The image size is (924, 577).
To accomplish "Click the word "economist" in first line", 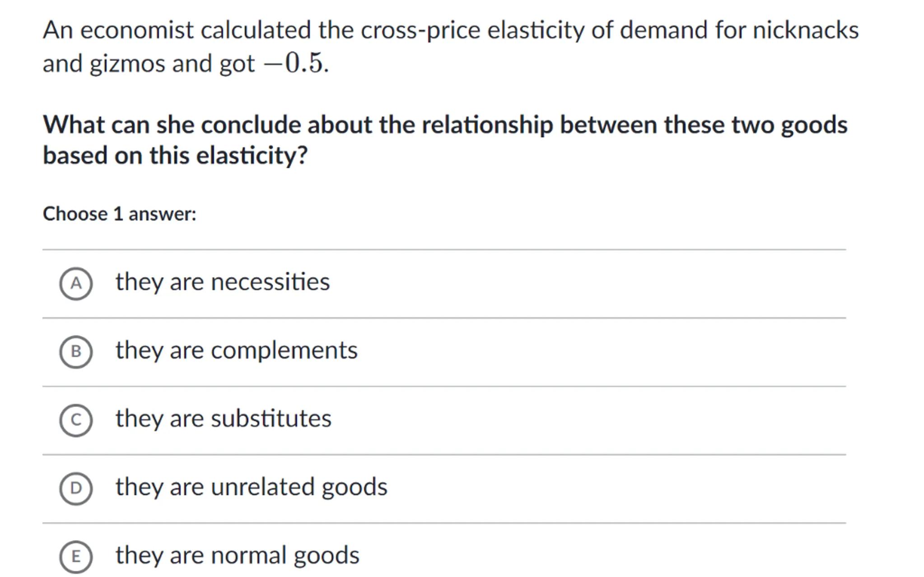I will [137, 30].
